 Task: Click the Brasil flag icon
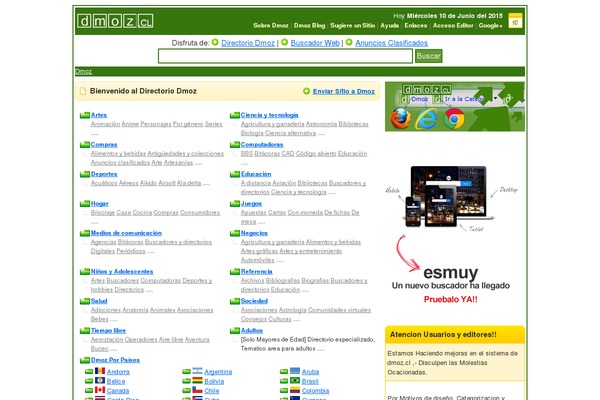coord(295,380)
